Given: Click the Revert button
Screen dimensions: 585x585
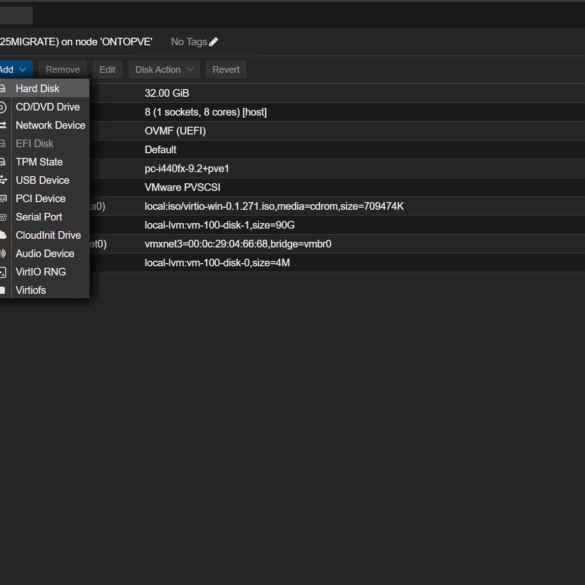Looking at the screenshot, I should (x=226, y=70).
